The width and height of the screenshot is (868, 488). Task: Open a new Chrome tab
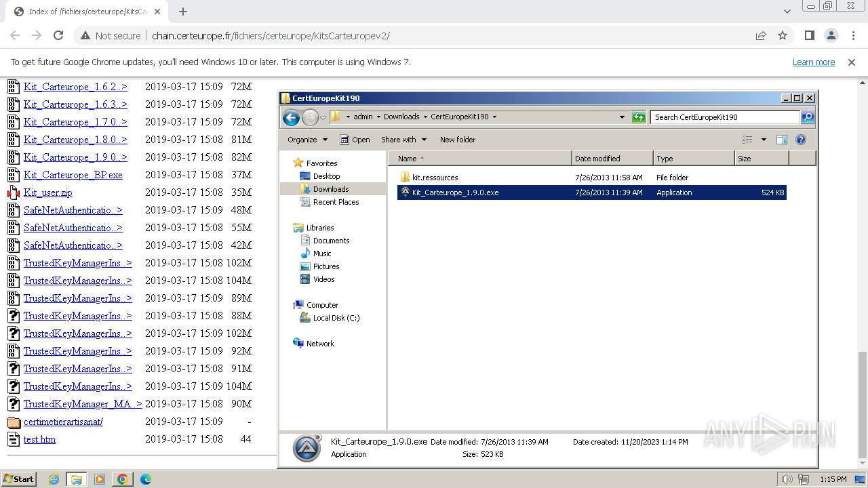tap(183, 12)
